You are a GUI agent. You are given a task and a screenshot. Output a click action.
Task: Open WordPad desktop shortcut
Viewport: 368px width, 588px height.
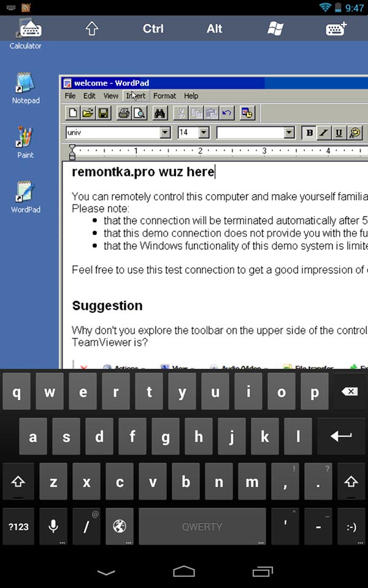point(26,197)
